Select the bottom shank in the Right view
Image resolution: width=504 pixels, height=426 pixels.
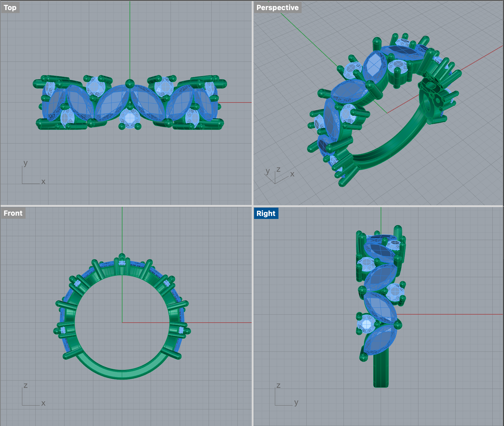pyautogui.click(x=381, y=371)
